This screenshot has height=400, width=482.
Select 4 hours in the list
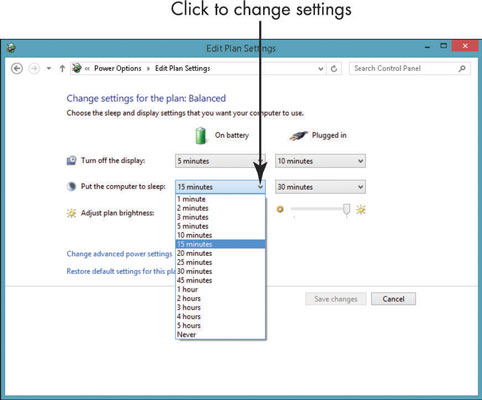pyautogui.click(x=220, y=316)
